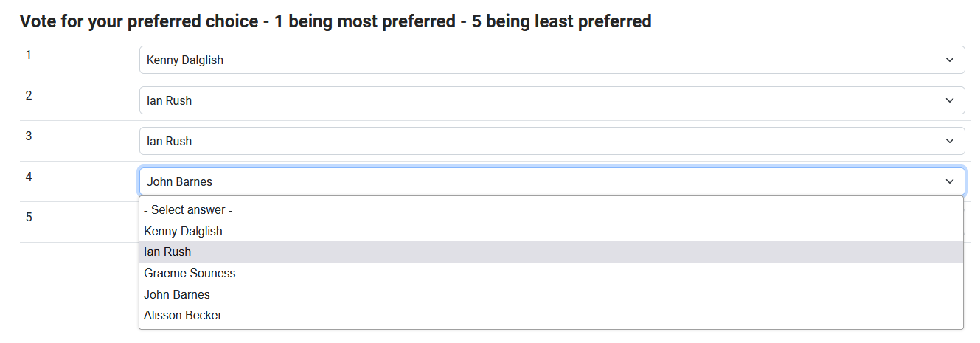Click the chevron arrow on rank 3 dropdown
980x343 pixels.
pos(950,141)
